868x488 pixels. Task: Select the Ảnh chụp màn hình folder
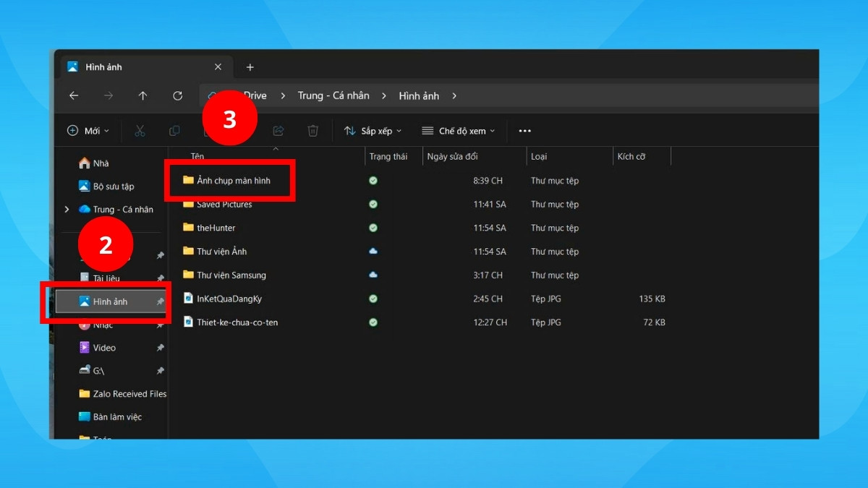233,181
